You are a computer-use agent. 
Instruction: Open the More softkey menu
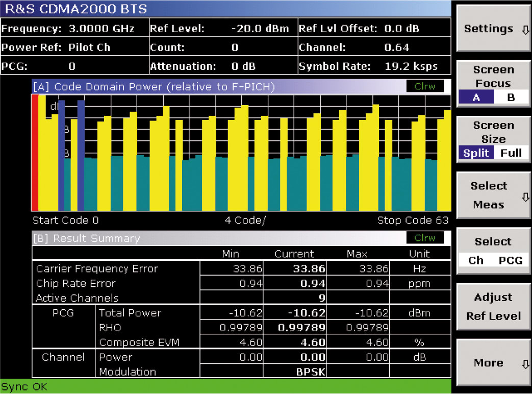(x=493, y=362)
